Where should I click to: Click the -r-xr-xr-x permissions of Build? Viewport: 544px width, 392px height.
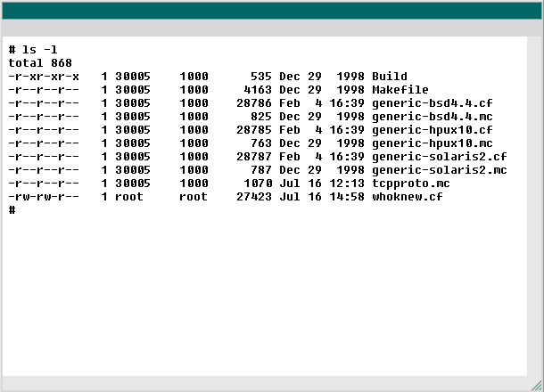[x=44, y=77]
